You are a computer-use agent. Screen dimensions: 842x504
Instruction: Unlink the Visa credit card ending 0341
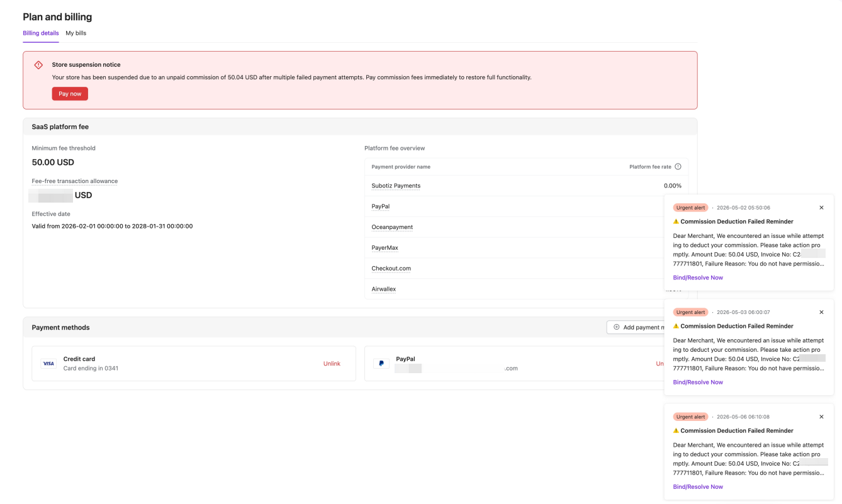(332, 364)
